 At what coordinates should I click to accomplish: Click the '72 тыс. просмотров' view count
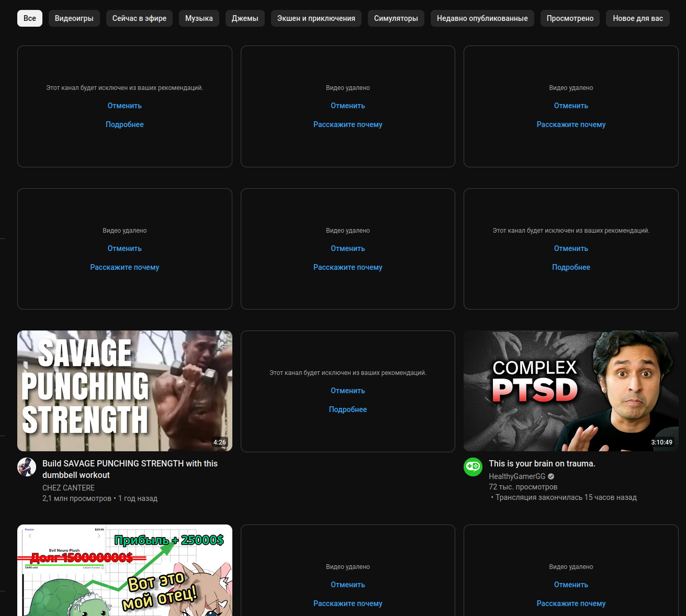pos(523,487)
